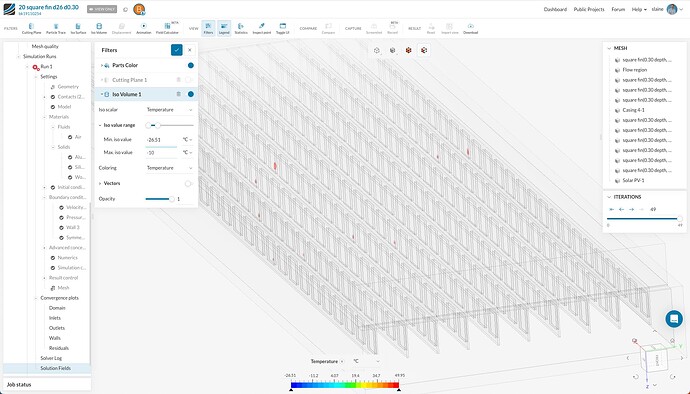Click the Min. iso value field
The image size is (690, 394).
point(161,140)
